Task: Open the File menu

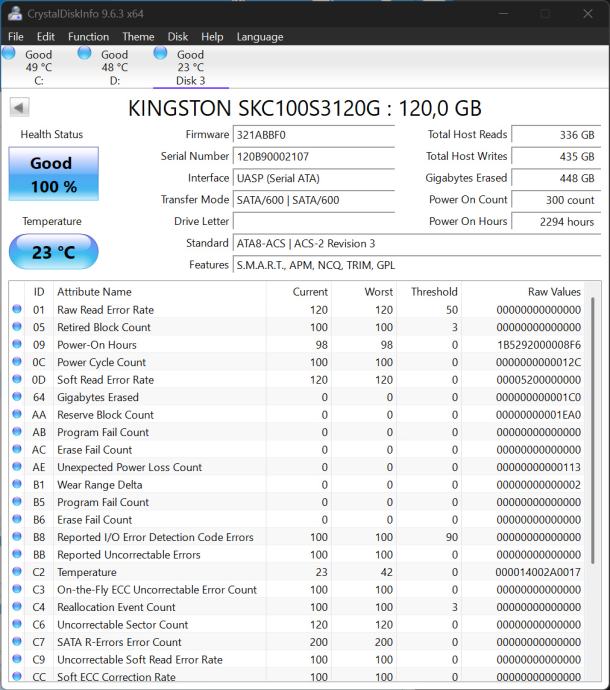Action: click(16, 37)
